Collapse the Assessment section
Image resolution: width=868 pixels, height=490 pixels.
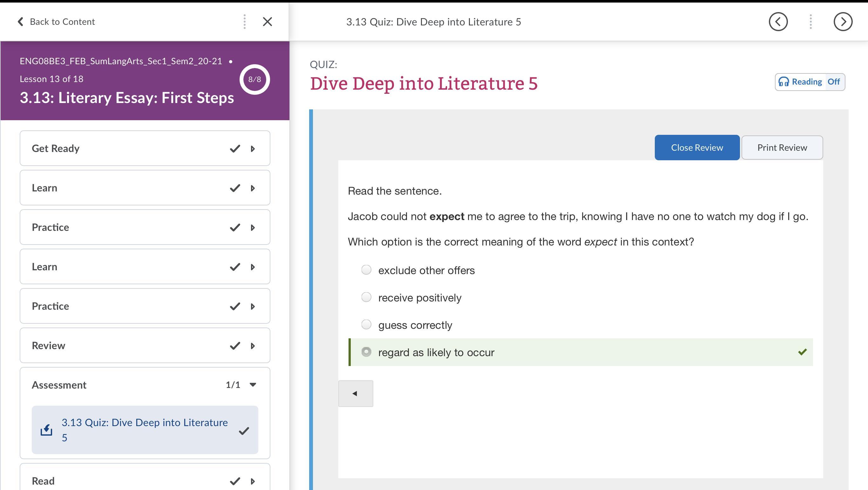click(253, 385)
